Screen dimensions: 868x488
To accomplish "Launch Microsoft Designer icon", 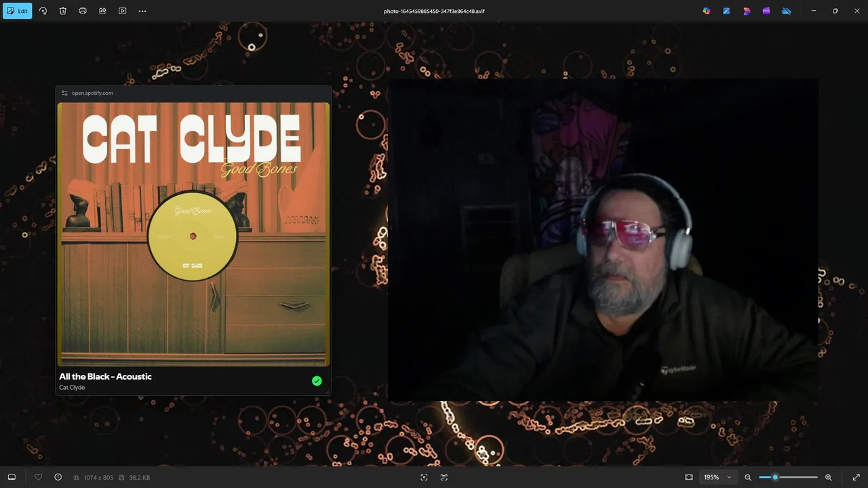I will (747, 11).
